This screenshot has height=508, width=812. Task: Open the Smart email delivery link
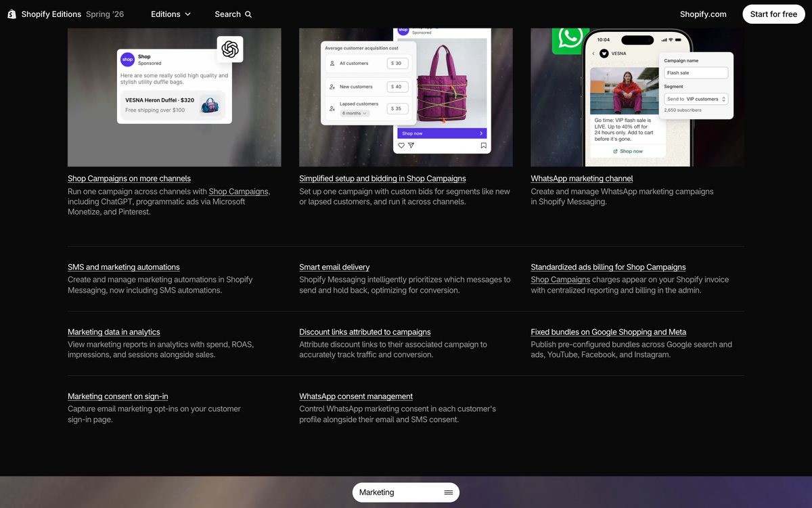click(x=334, y=268)
